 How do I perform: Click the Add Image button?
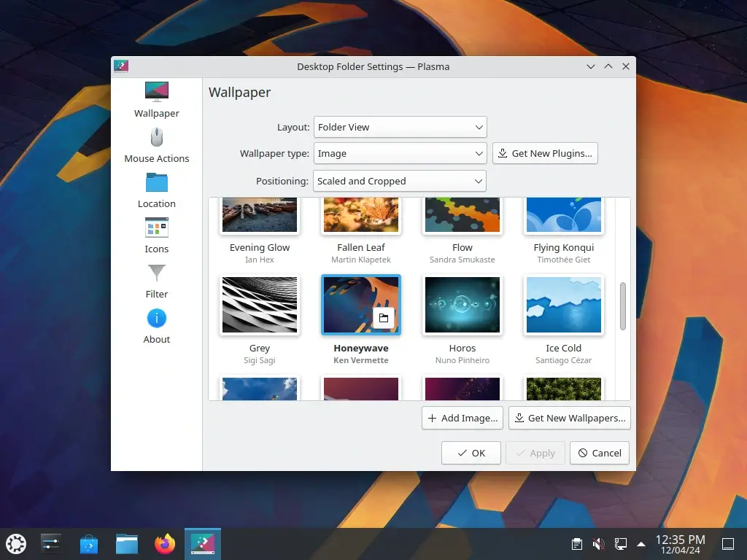coord(462,418)
